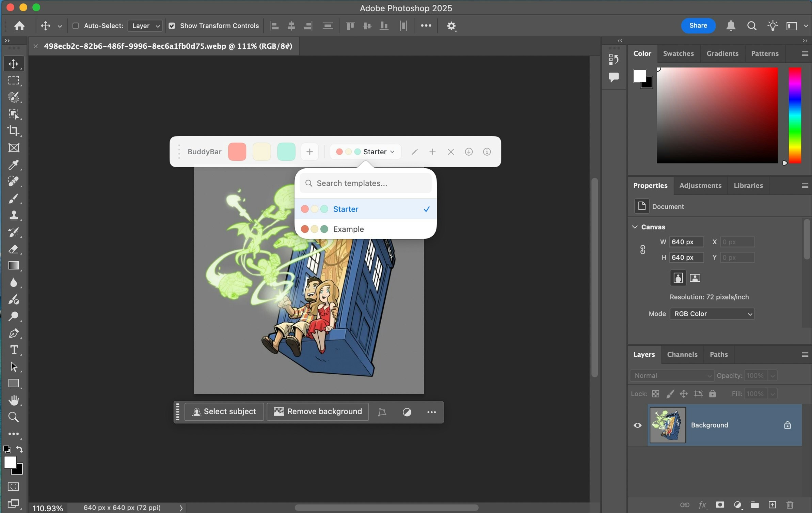The image size is (812, 513).
Task: Pick the mint green BuddyBar swatch
Action: point(286,152)
